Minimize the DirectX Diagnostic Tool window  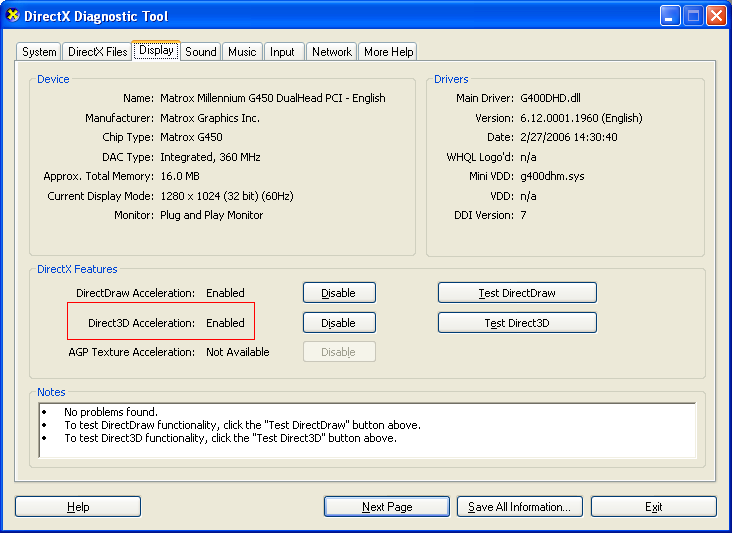(x=670, y=16)
